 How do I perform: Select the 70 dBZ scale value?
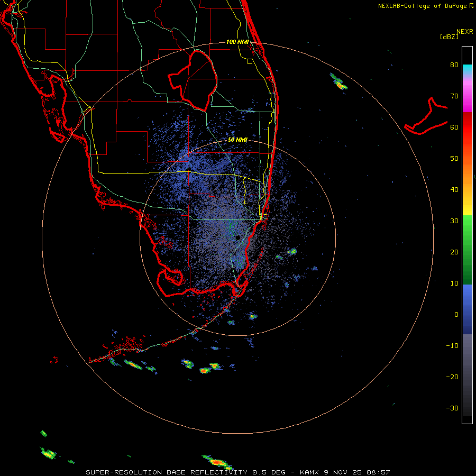(454, 96)
